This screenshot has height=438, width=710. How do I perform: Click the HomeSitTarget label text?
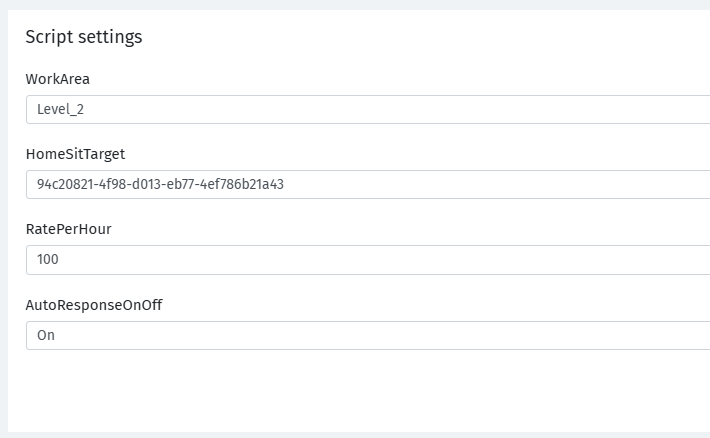coord(75,154)
